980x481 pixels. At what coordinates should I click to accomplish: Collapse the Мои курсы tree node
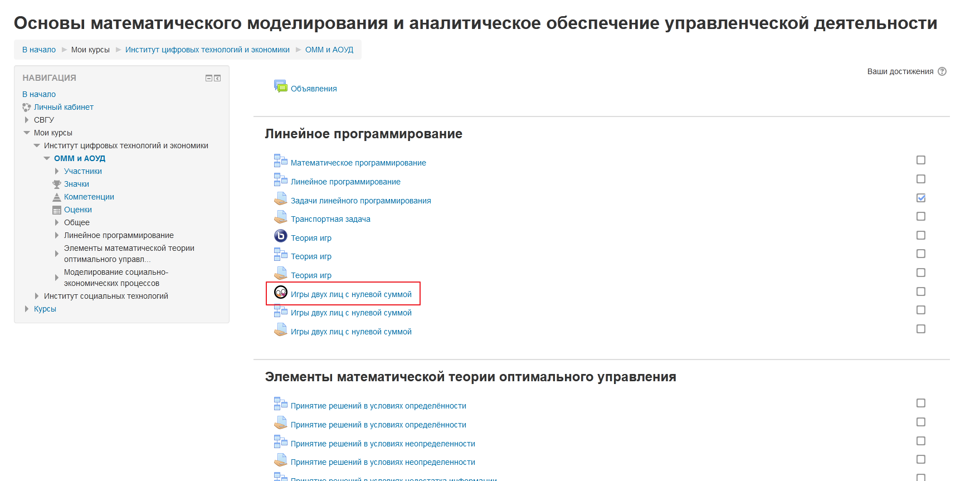click(x=27, y=133)
